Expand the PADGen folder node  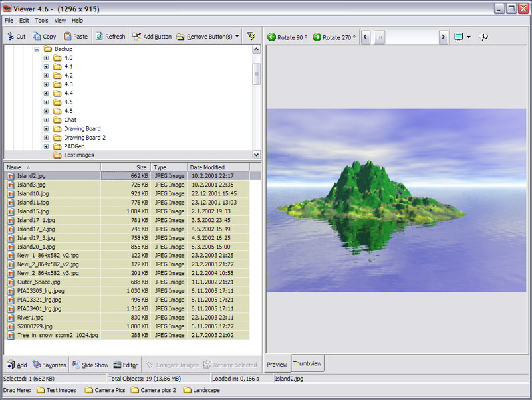[x=46, y=146]
